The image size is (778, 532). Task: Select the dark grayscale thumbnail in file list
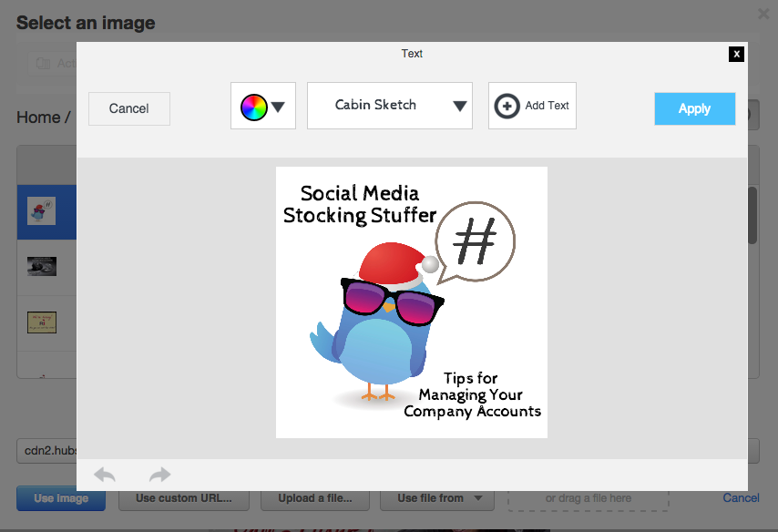pos(42,267)
